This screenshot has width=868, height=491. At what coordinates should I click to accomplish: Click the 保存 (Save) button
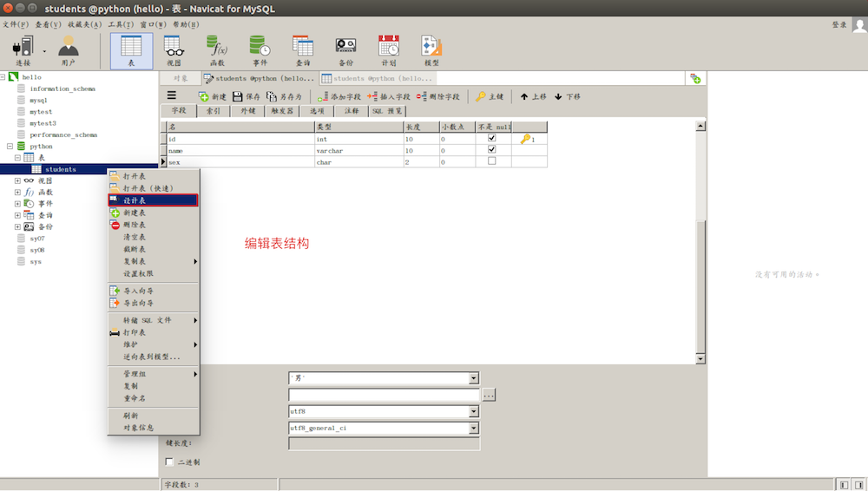click(246, 96)
